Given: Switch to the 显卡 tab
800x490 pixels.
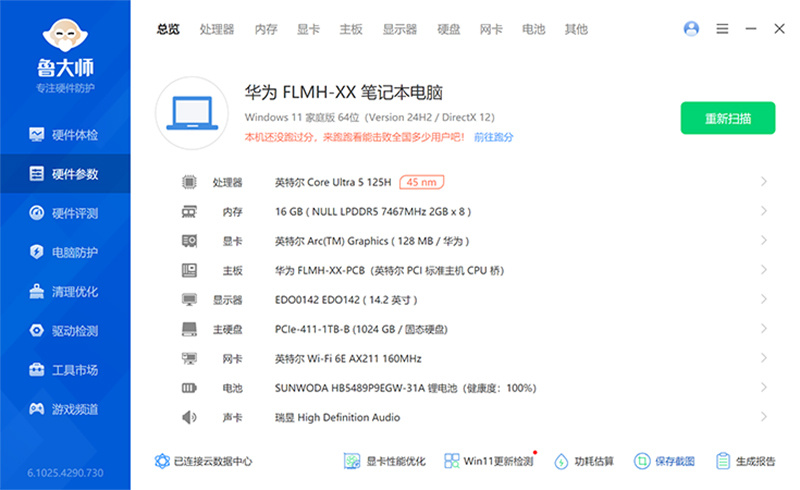Looking at the screenshot, I should (x=308, y=29).
